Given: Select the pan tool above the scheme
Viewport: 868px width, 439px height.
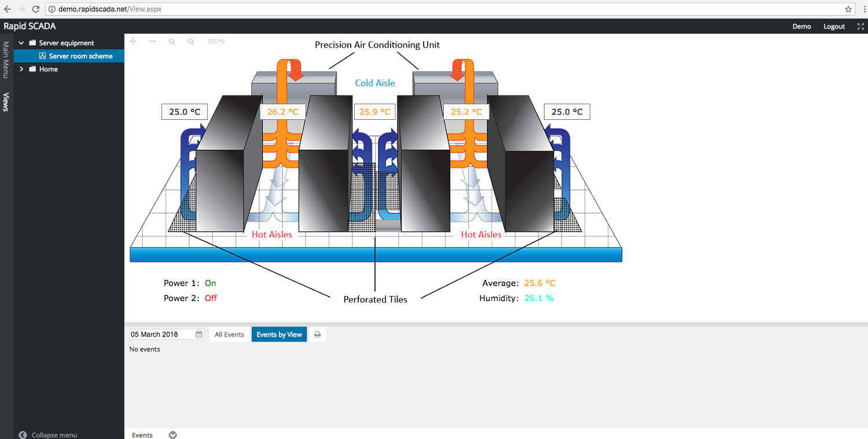Looking at the screenshot, I should pyautogui.click(x=133, y=41).
